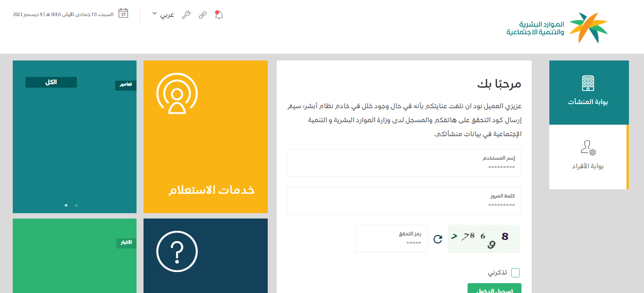The image size is (644, 293).
Task: Click the chain link icon in header
Action: [202, 15]
